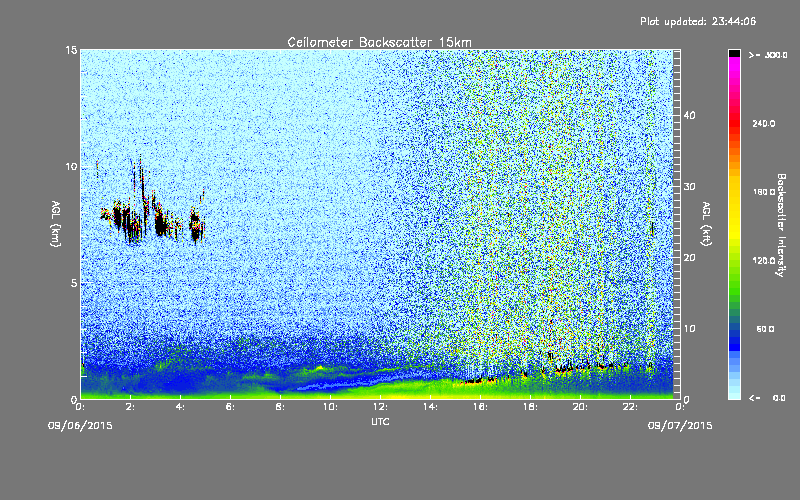
Task: Click the '4:' hour tick on time axis
Action: coord(181,407)
